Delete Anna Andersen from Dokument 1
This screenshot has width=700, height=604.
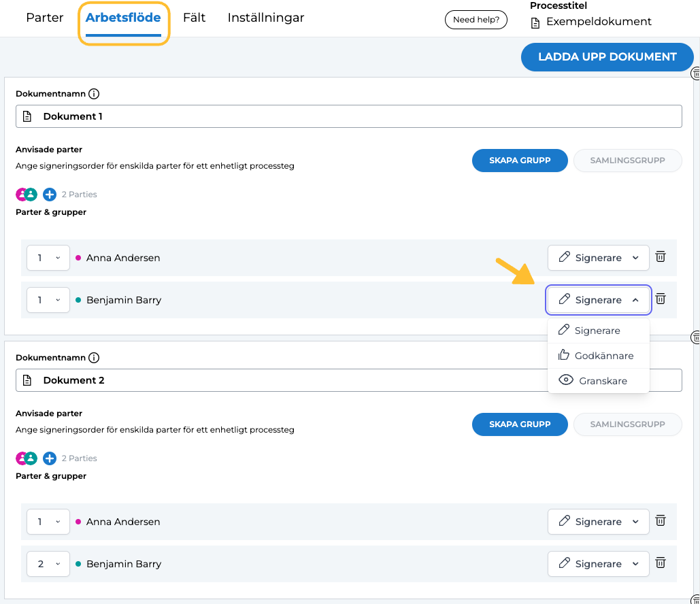click(660, 256)
